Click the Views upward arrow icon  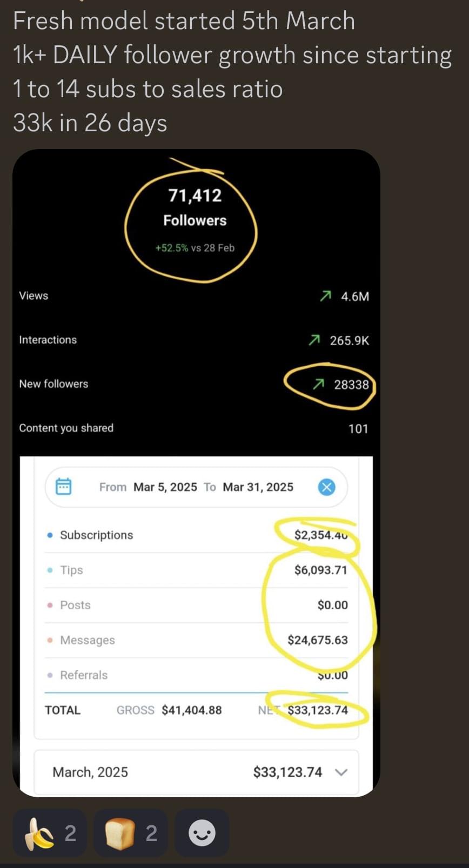[325, 296]
